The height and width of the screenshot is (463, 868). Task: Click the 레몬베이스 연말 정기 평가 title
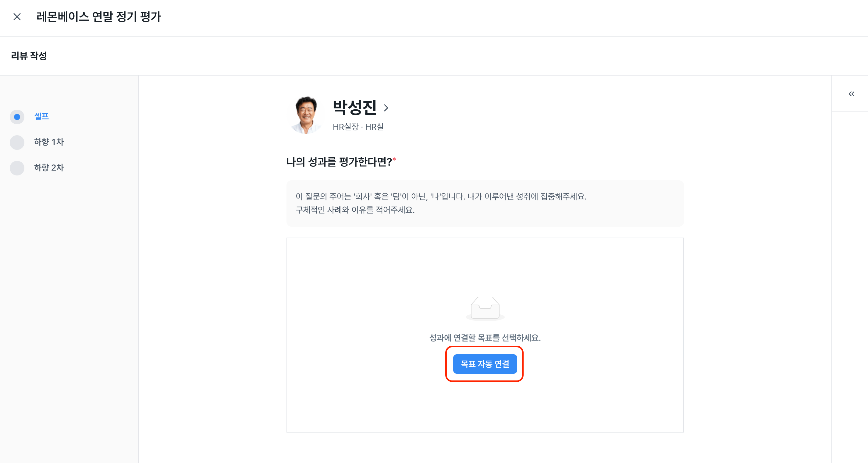pyautogui.click(x=99, y=17)
